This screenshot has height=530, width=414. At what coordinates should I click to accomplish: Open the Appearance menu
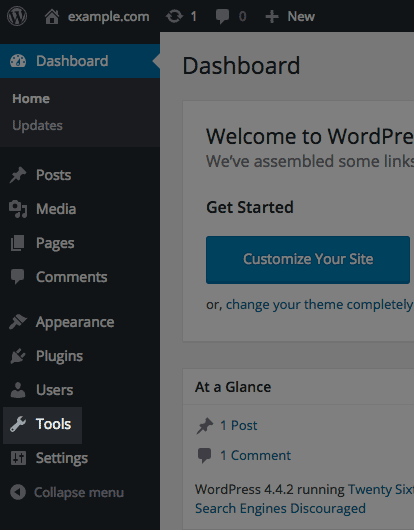click(x=75, y=322)
